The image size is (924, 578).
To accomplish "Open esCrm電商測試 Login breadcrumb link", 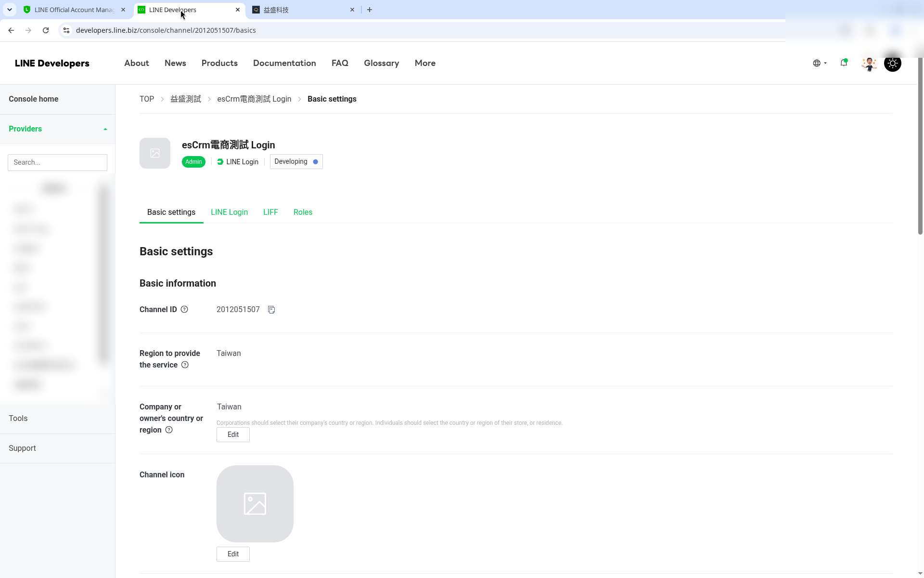I will [254, 99].
